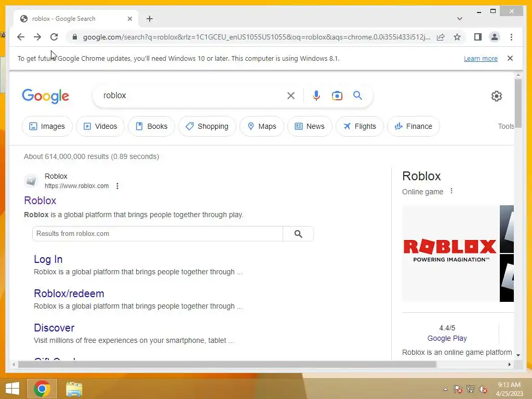Click the About 614,000,000 results text
Screen dimensions: 532x399
[x=91, y=156]
